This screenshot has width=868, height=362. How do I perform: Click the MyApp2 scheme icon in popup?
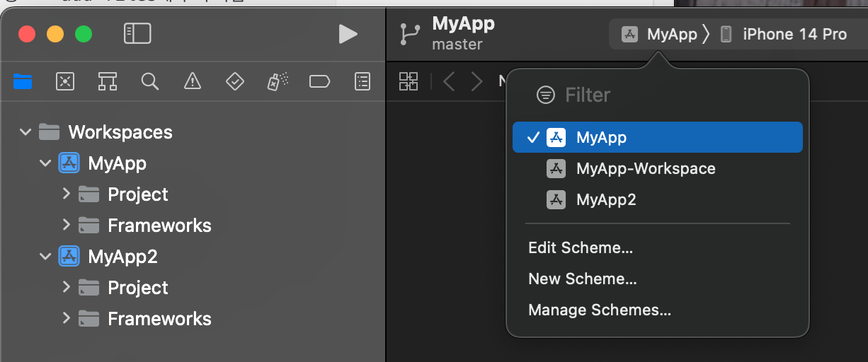(556, 199)
